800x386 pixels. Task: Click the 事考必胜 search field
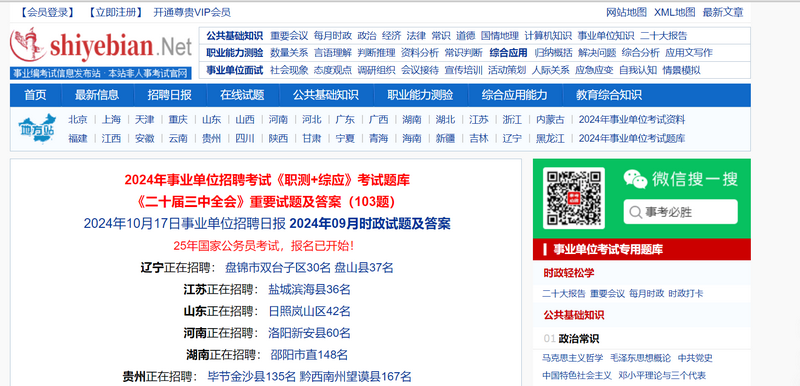tap(680, 212)
